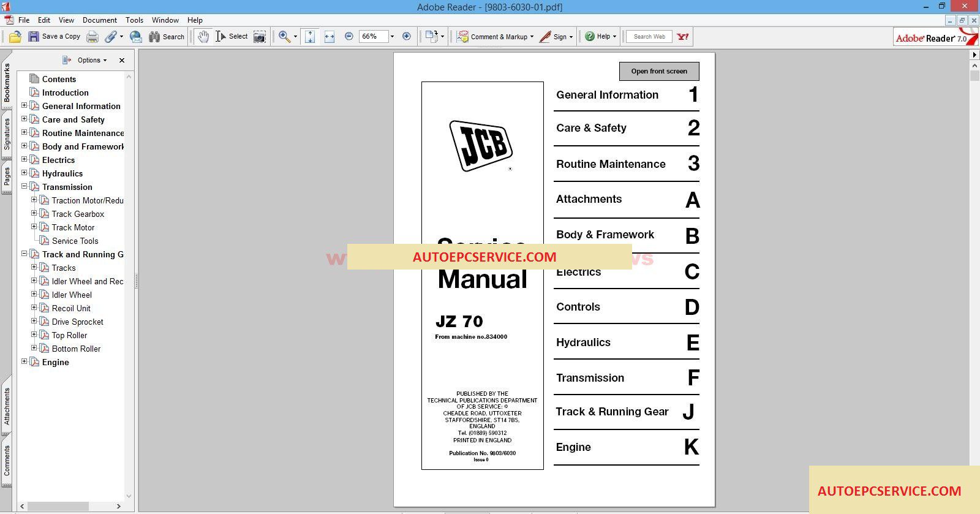
Task: Select the Bottom Roller bookmark
Action: click(x=76, y=349)
